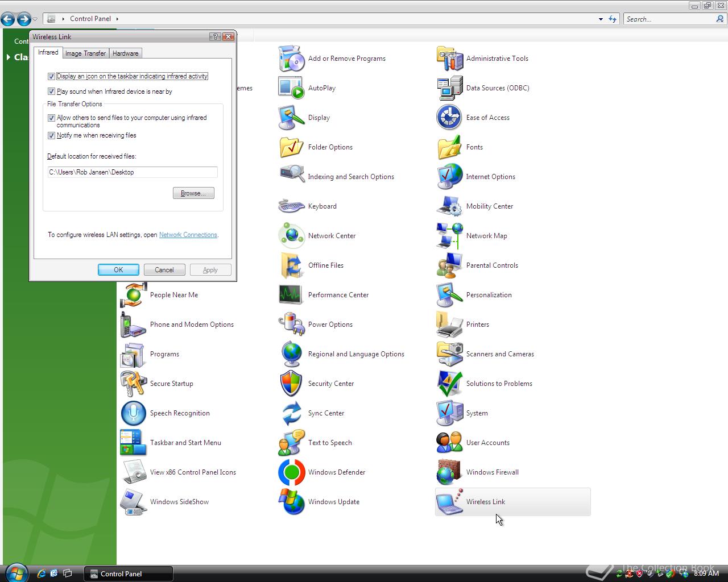The width and height of the screenshot is (728, 582).
Task: Open Sync Center icon
Action: click(x=292, y=413)
